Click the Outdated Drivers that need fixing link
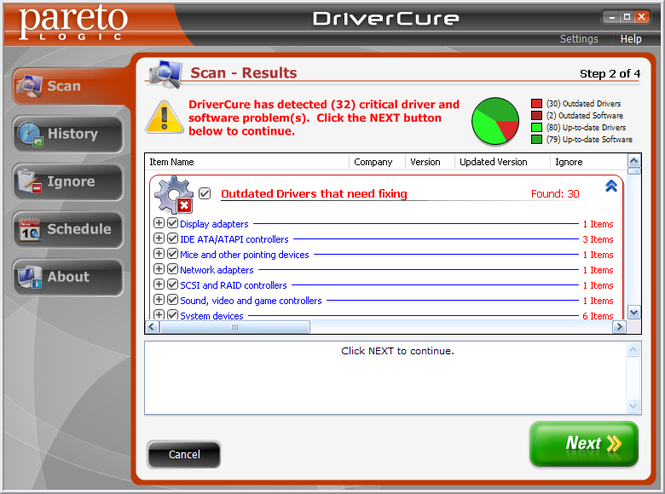This screenshot has width=665, height=494. (314, 194)
